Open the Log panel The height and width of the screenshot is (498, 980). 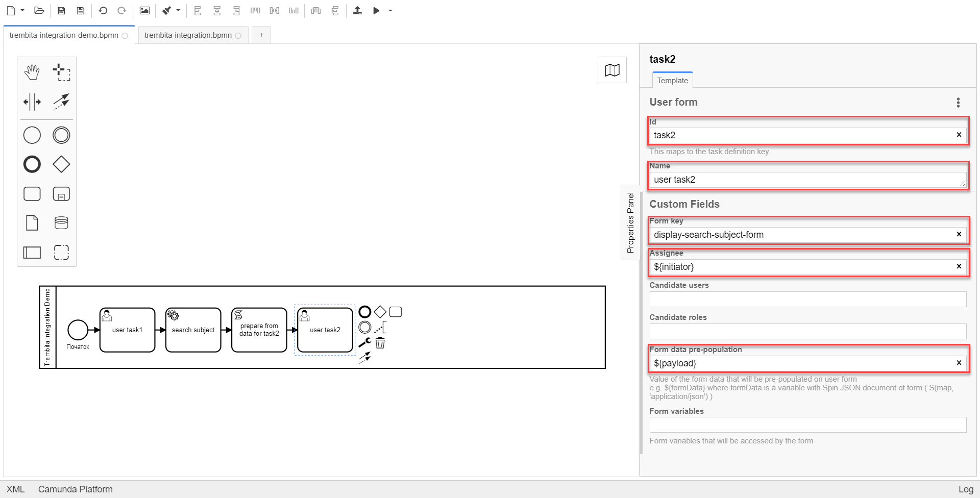pos(965,489)
